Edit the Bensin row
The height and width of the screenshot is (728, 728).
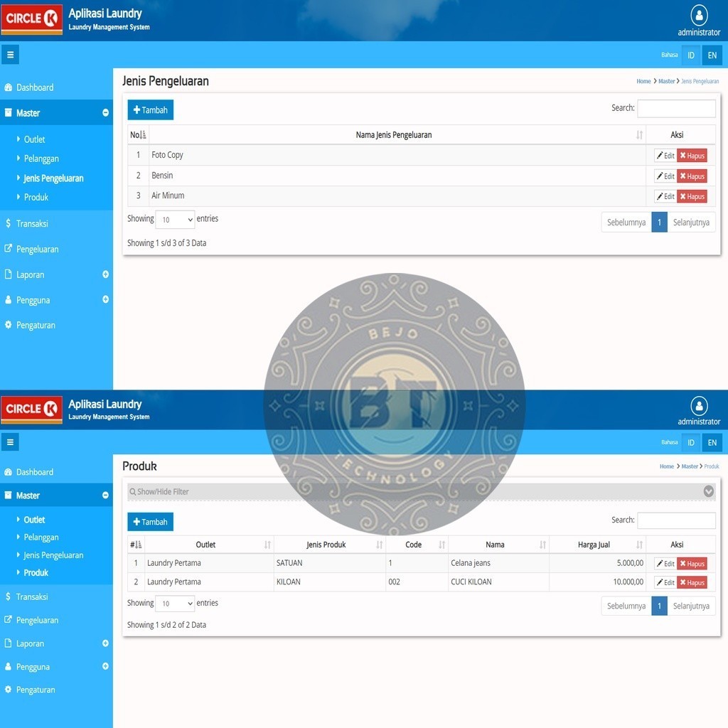665,176
